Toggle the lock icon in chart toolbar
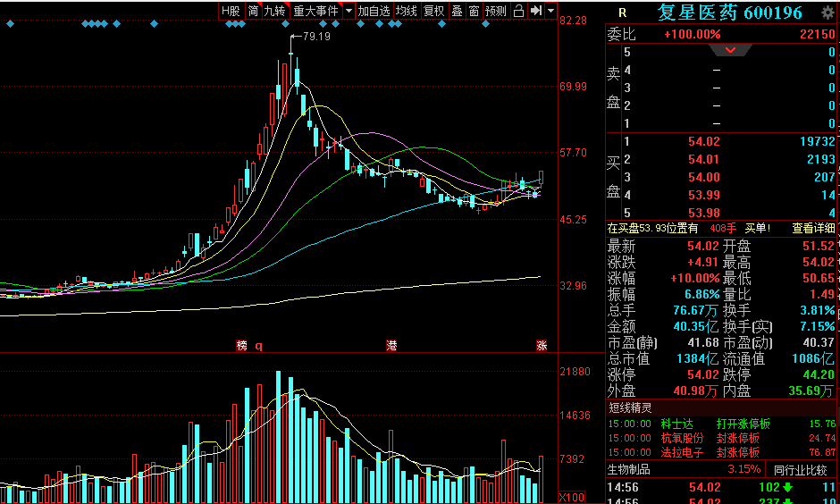The image size is (840, 504). pos(518,11)
